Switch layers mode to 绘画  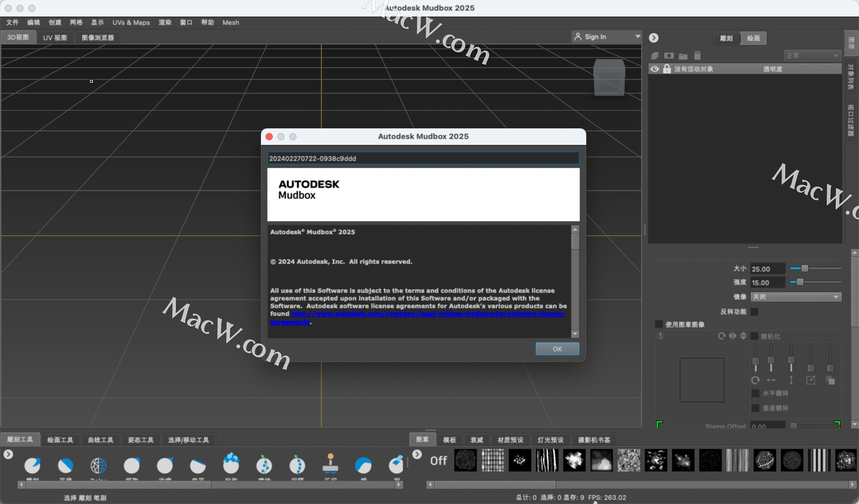[753, 38]
